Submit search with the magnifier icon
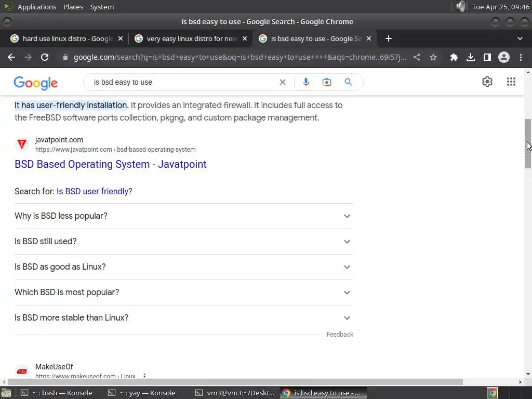 pyautogui.click(x=348, y=82)
